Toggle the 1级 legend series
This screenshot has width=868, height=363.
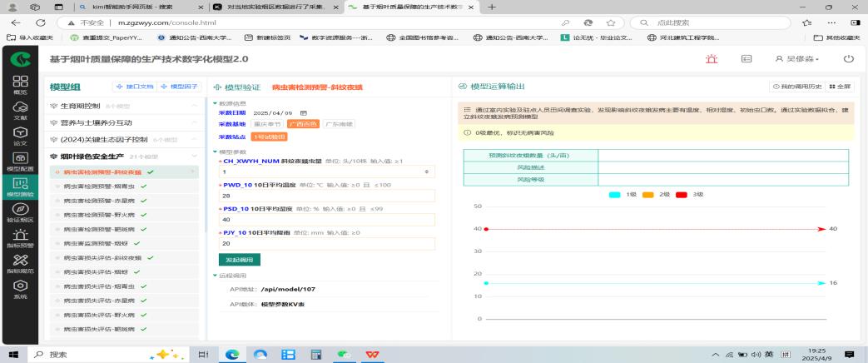point(622,195)
